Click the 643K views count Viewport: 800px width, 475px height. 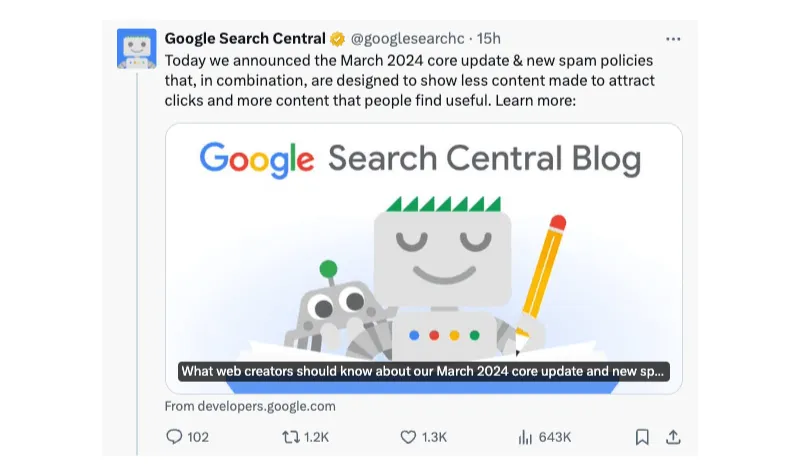tap(555, 437)
